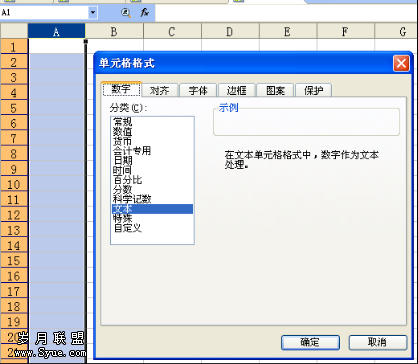Open the Name Box dropdown arrow
Image resolution: width=418 pixels, height=364 pixels.
[x=93, y=13]
